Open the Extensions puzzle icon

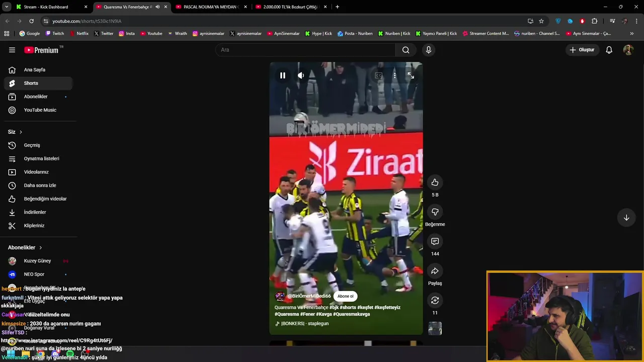[x=595, y=21]
